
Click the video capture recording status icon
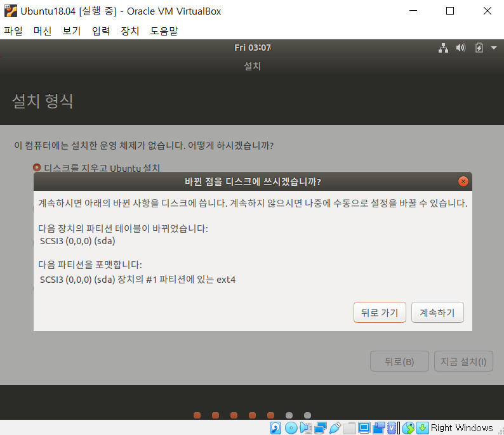point(379,428)
